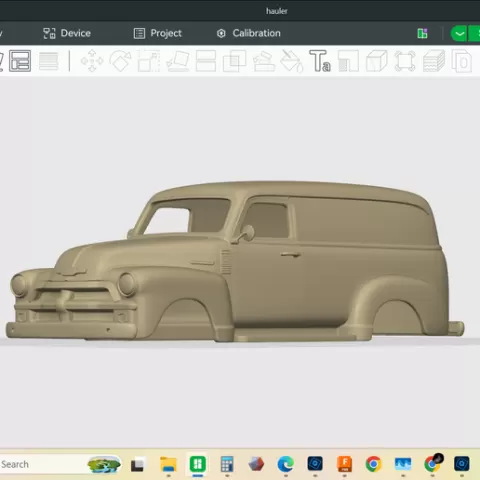480x480 pixels.
Task: Select the Text shape tool
Action: pyautogui.click(x=320, y=61)
